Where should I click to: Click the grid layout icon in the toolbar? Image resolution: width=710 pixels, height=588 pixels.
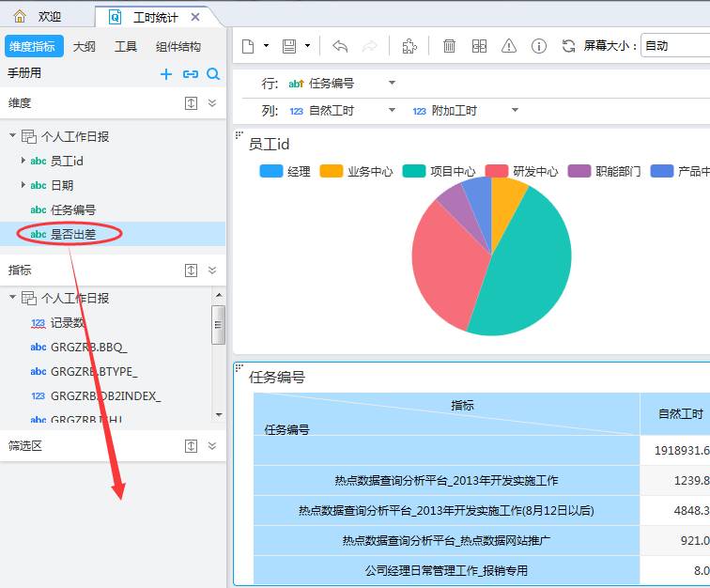pos(479,46)
